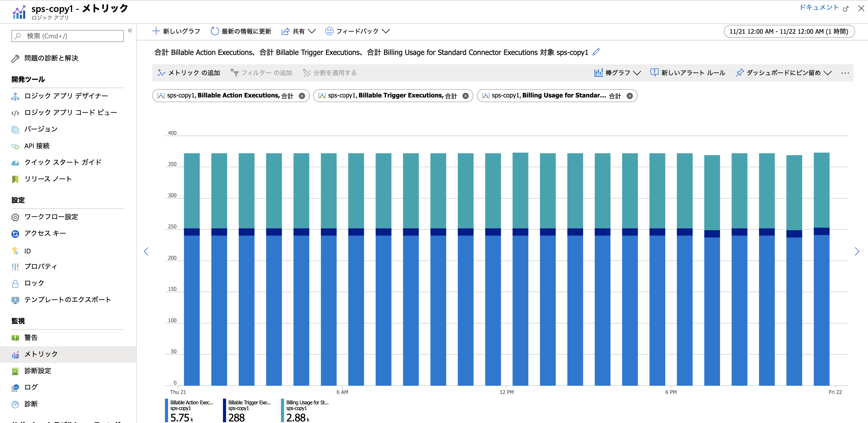Image resolution: width=868 pixels, height=423 pixels.
Task: Go to next time range with right arrow
Action: 857,251
